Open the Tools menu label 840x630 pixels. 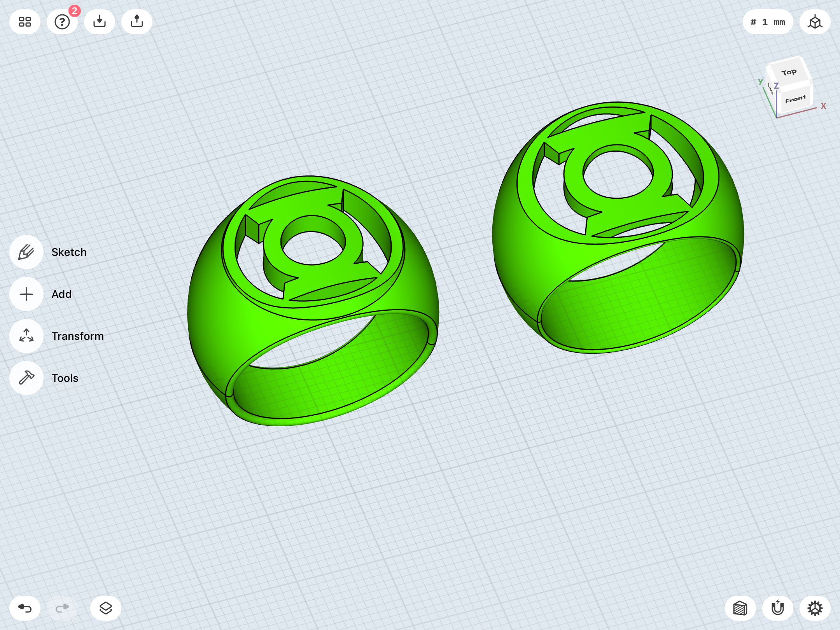click(x=65, y=378)
